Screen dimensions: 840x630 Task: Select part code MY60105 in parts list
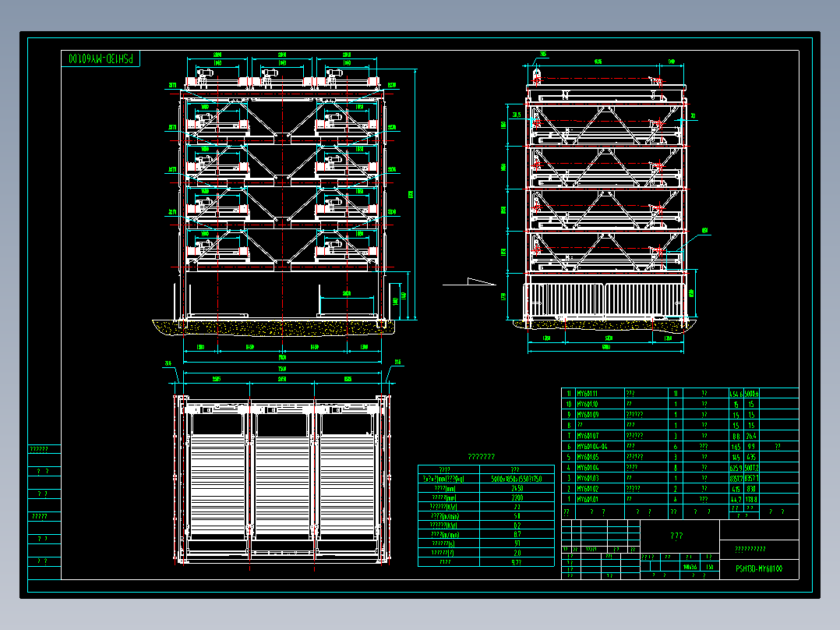[588, 458]
